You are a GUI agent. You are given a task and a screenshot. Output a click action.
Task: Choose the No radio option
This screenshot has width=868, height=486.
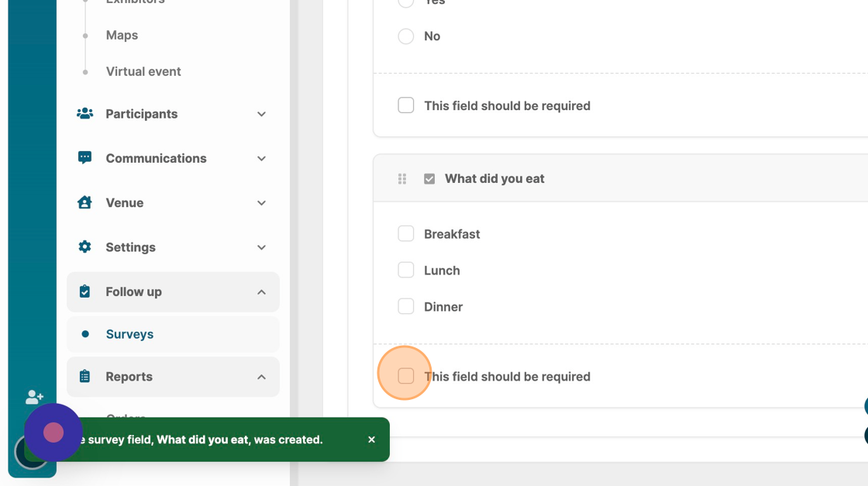pyautogui.click(x=406, y=36)
